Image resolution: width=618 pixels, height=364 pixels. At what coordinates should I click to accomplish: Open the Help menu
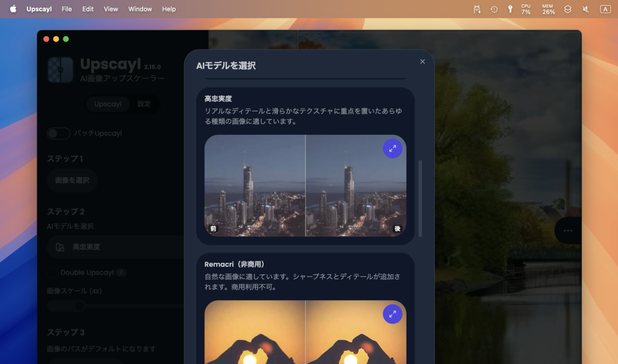click(x=169, y=9)
